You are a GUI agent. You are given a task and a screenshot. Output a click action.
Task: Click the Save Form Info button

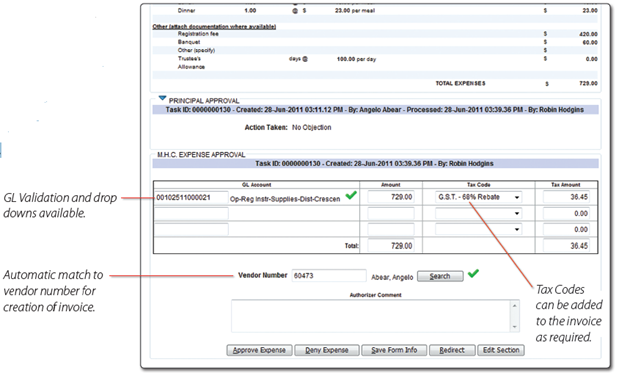(x=394, y=350)
